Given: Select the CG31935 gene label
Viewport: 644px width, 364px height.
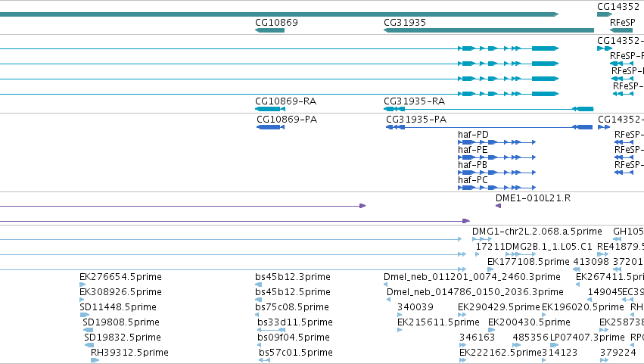Looking at the screenshot, I should [405, 22].
